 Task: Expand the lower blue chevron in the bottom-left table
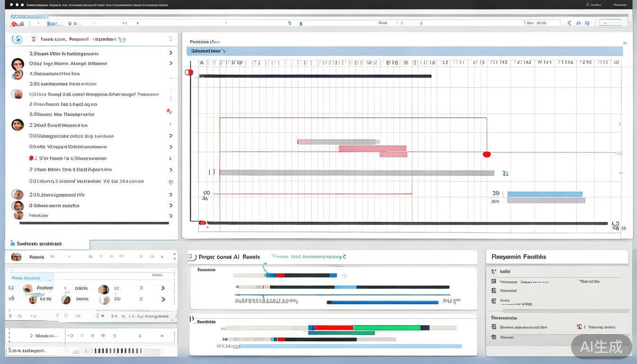[163, 299]
